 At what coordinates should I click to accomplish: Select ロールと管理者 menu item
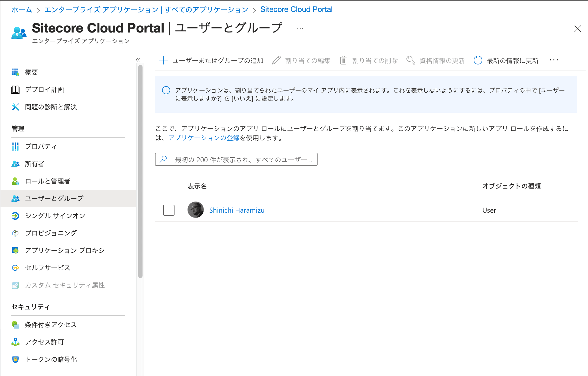(47, 181)
